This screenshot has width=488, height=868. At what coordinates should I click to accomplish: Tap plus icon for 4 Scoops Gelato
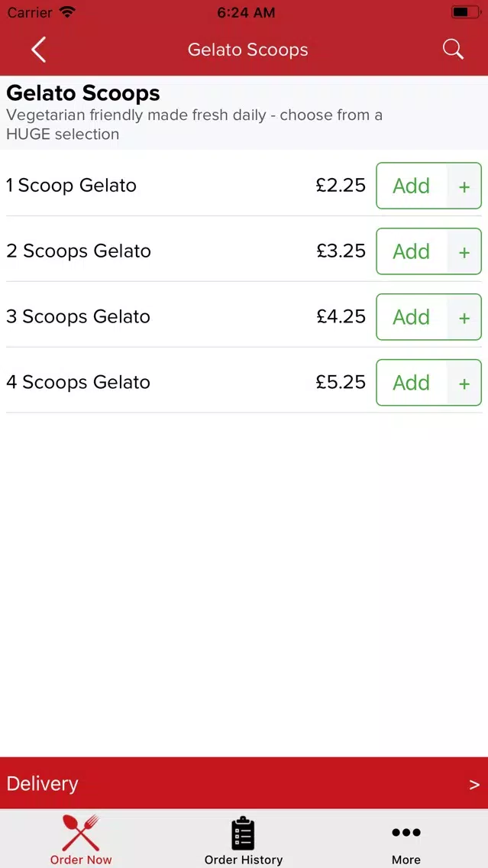(x=464, y=383)
